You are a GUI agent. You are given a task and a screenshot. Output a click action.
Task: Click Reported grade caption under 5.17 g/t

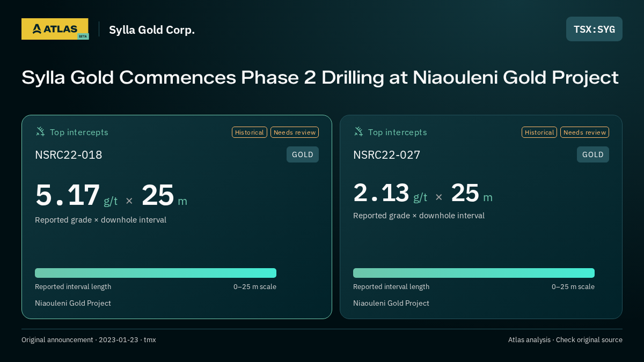[x=100, y=220]
